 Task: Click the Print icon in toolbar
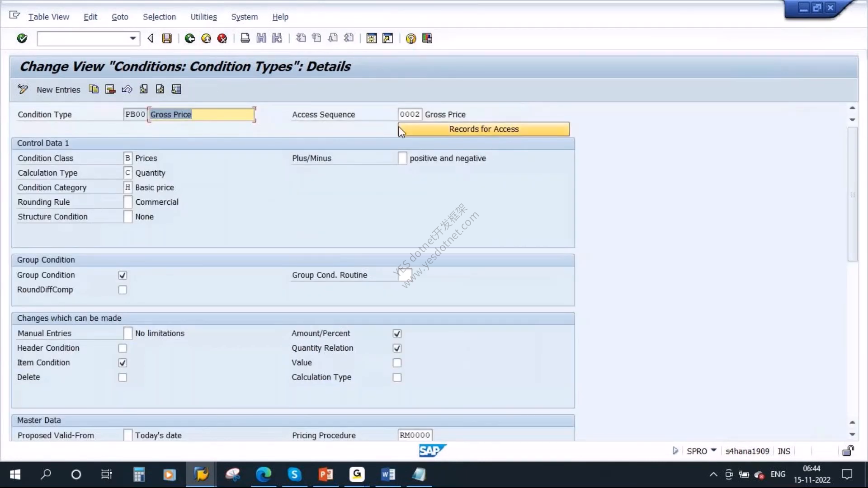tap(245, 38)
